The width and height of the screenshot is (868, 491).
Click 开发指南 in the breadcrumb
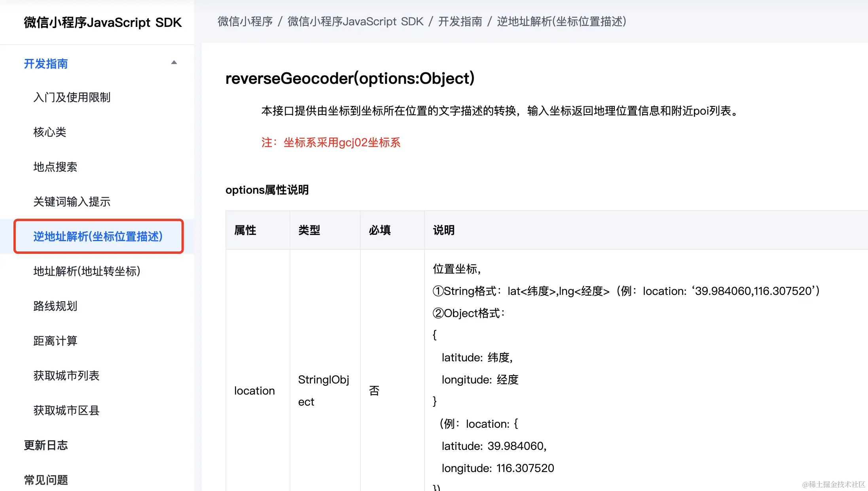click(x=460, y=22)
